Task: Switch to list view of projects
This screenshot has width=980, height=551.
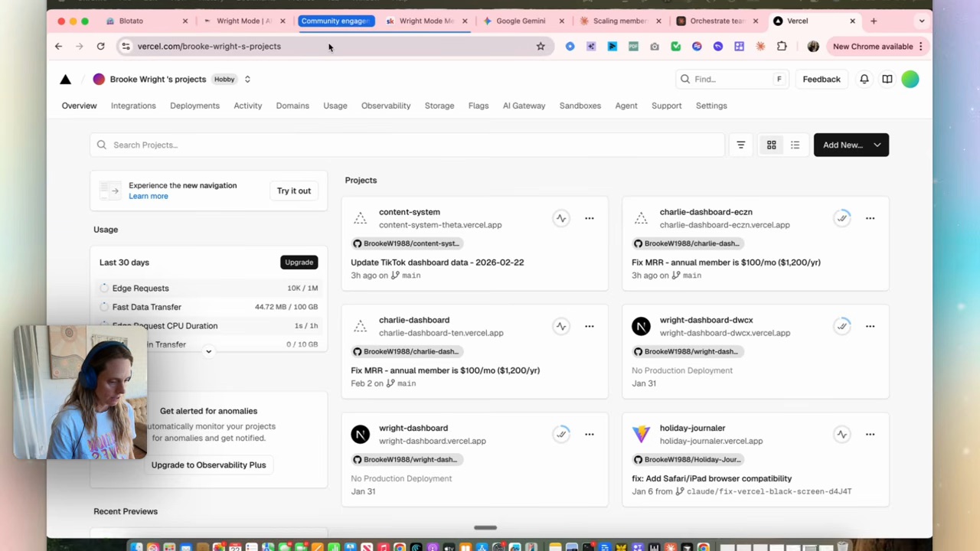Action: click(x=795, y=145)
